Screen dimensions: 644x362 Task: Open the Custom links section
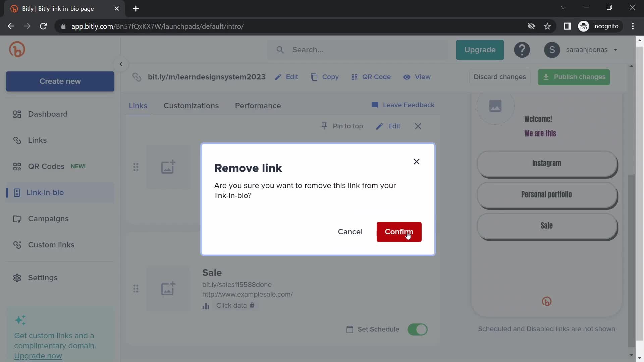[51, 244]
